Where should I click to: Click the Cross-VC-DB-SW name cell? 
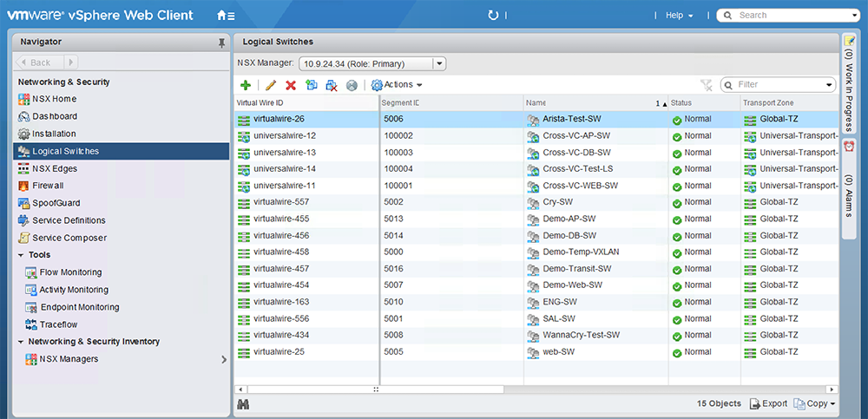tap(577, 152)
